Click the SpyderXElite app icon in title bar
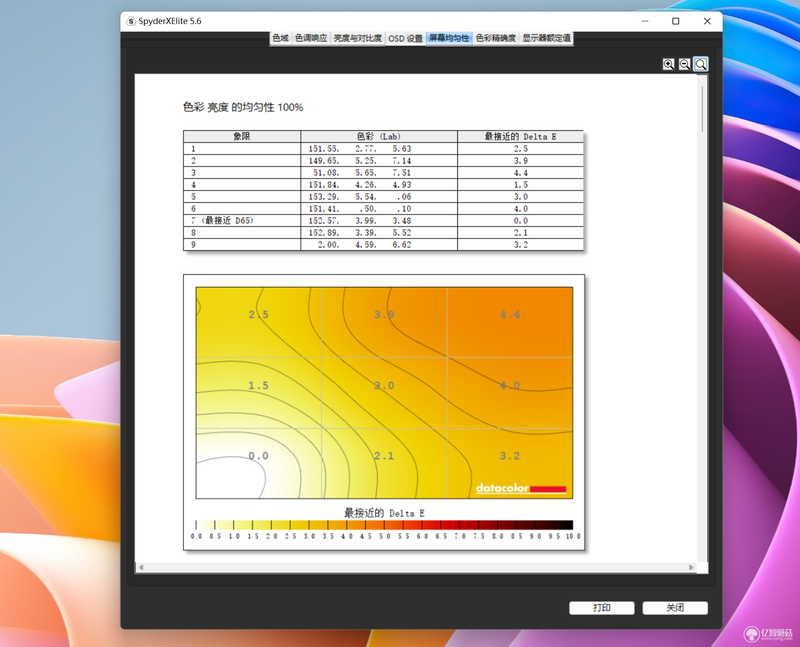Screen dimensions: 800x647 click(x=131, y=21)
